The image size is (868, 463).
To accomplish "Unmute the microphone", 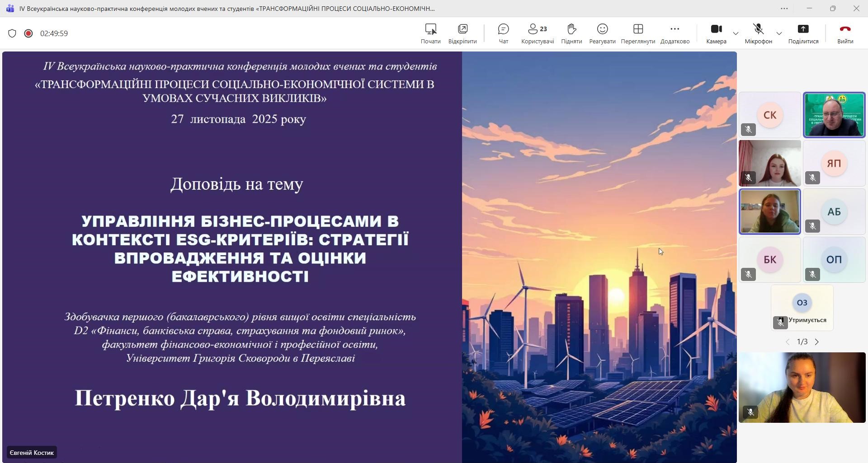I will click(758, 33).
